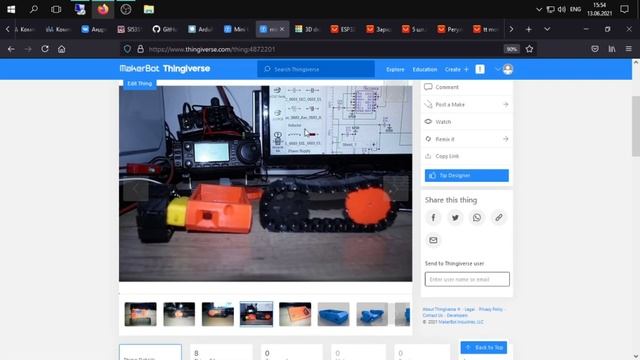
Task: Click the Back to Top button
Action: pyautogui.click(x=484, y=347)
